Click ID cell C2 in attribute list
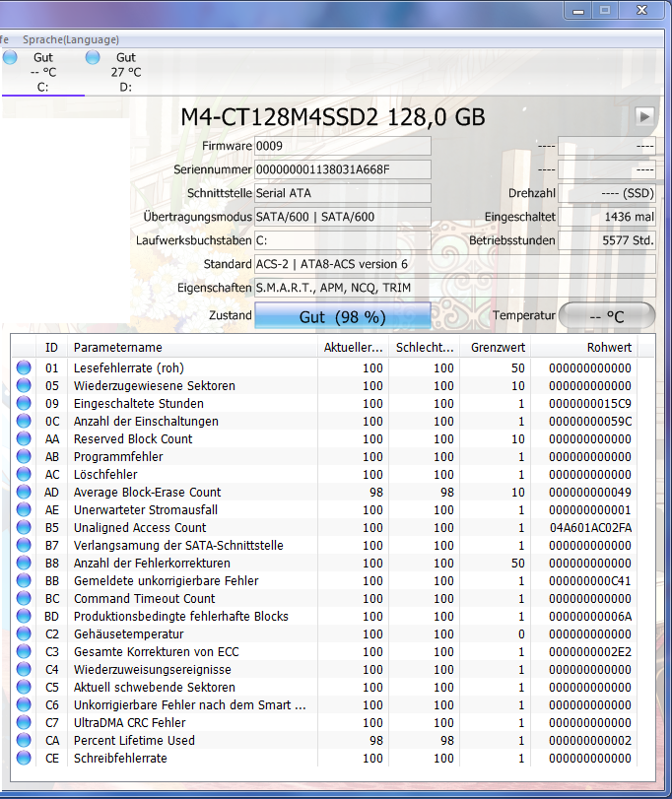This screenshot has width=672, height=799. pos(52,633)
